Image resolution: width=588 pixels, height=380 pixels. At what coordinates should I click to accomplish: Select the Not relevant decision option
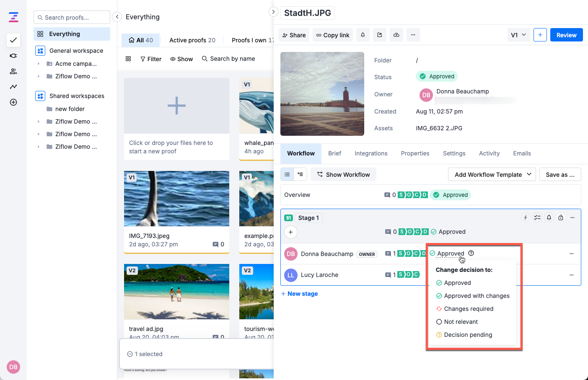pyautogui.click(x=461, y=322)
